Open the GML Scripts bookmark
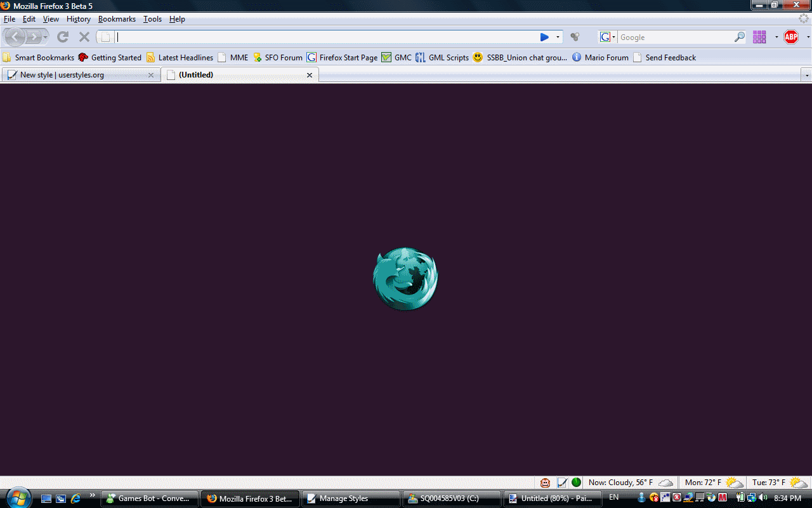The width and height of the screenshot is (812, 508). coord(442,57)
